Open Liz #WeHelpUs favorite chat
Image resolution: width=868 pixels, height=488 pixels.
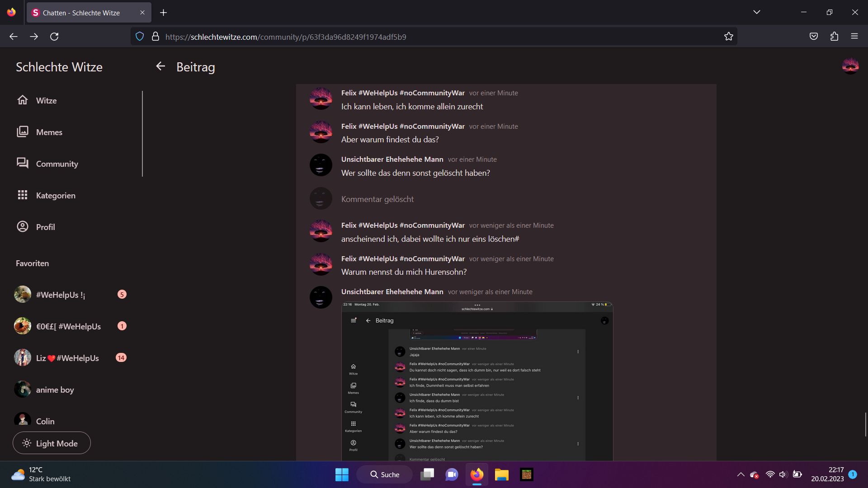tap(68, 358)
